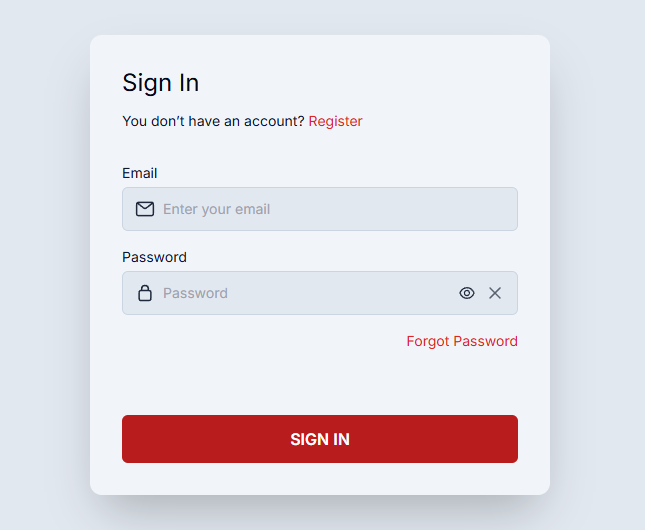
Task: Click empty card space above the SIGN IN button
Action: [x=320, y=383]
